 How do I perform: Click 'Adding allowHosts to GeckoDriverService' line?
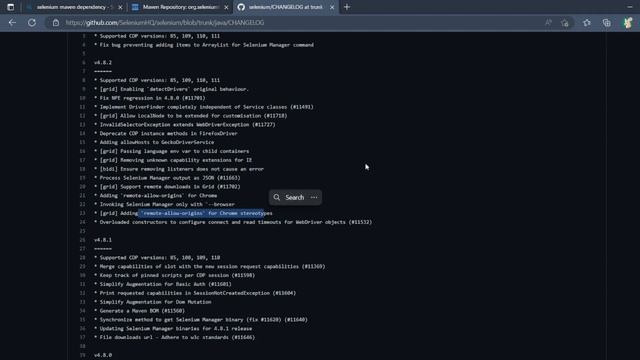[x=154, y=142]
